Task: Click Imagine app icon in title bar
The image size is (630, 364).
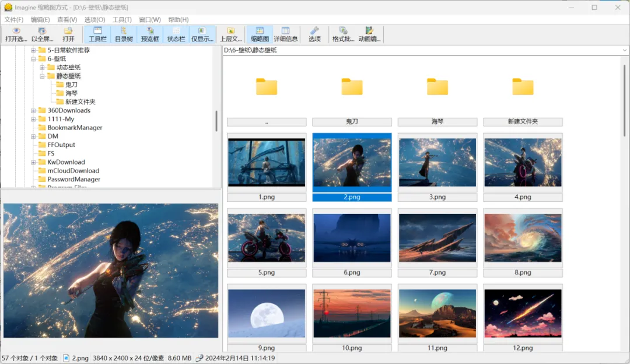Action: pos(8,7)
